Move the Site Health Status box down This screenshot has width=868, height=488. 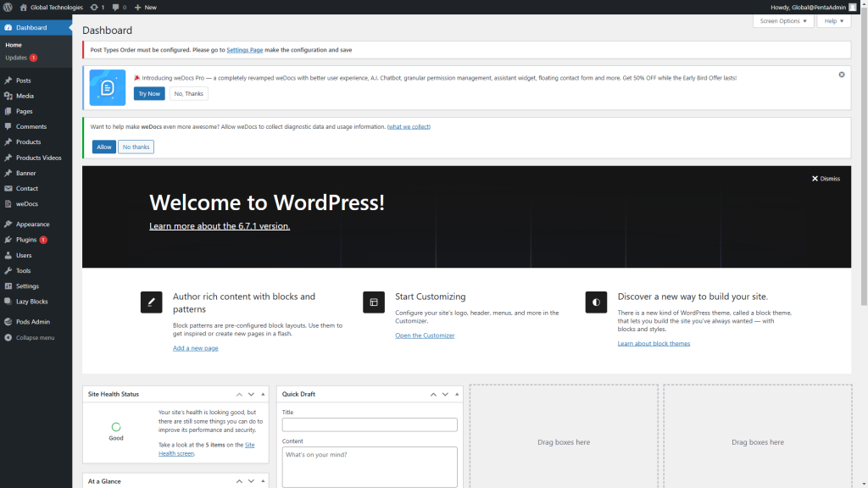251,395
